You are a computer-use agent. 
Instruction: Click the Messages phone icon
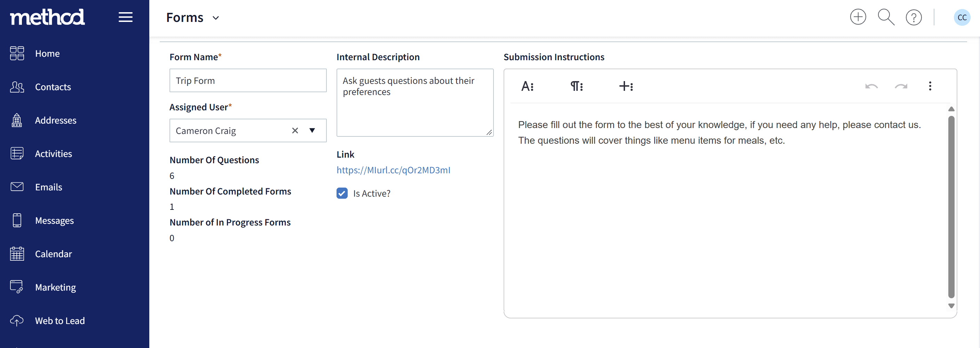pos(17,220)
